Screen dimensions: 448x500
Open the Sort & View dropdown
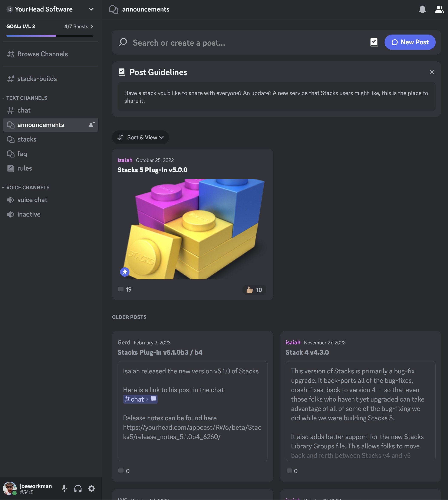pos(140,137)
